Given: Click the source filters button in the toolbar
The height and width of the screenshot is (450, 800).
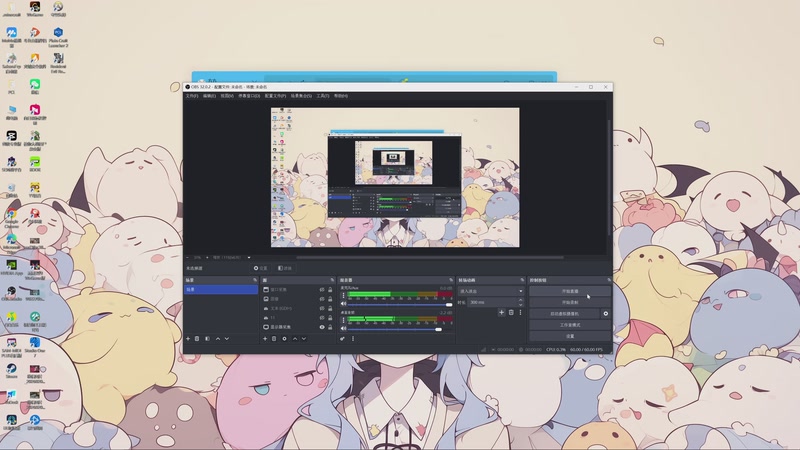Looking at the screenshot, I should 285,268.
